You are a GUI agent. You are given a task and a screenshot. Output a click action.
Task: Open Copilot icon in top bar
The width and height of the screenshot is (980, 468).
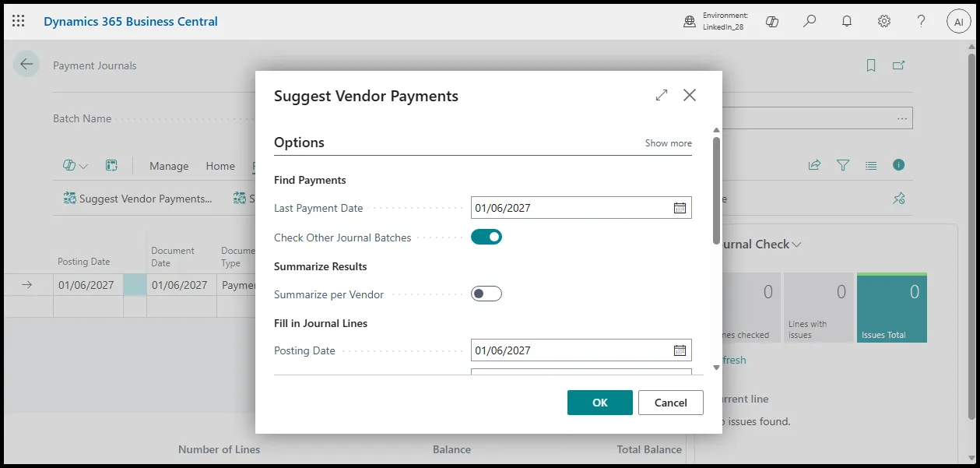pyautogui.click(x=772, y=22)
